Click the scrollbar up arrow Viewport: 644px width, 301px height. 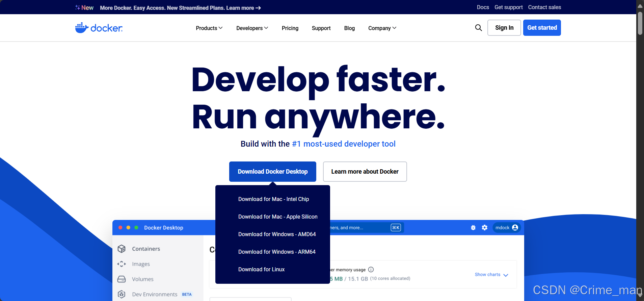640,6
